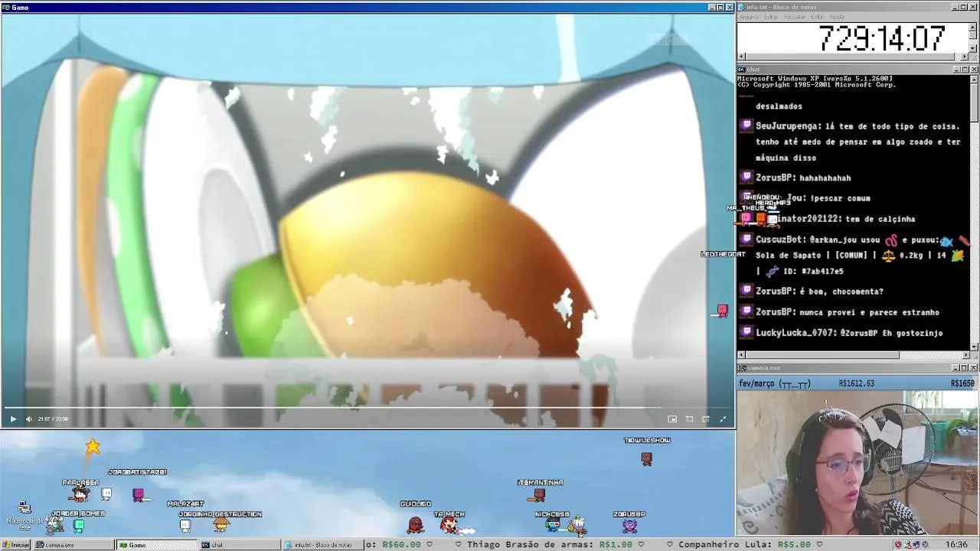This screenshot has height=551, width=980.
Task: Click the loop icon in video controls
Action: click(x=689, y=419)
